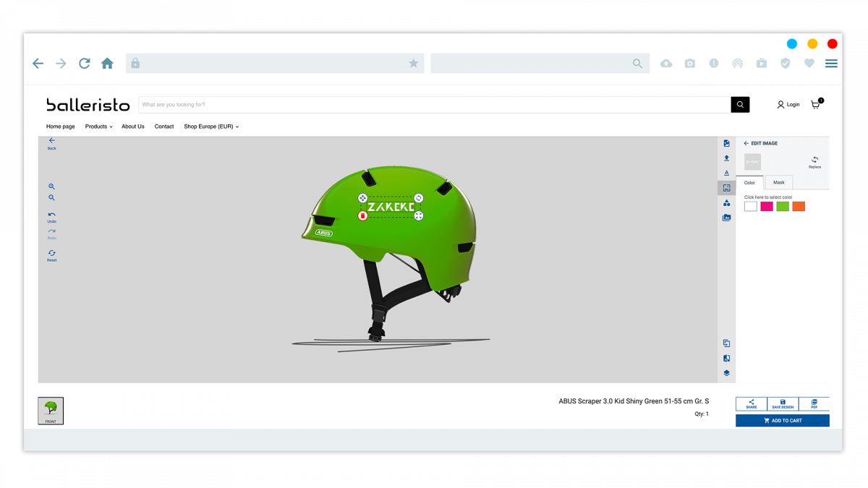
Task: Select the upload image icon
Action: [726, 158]
